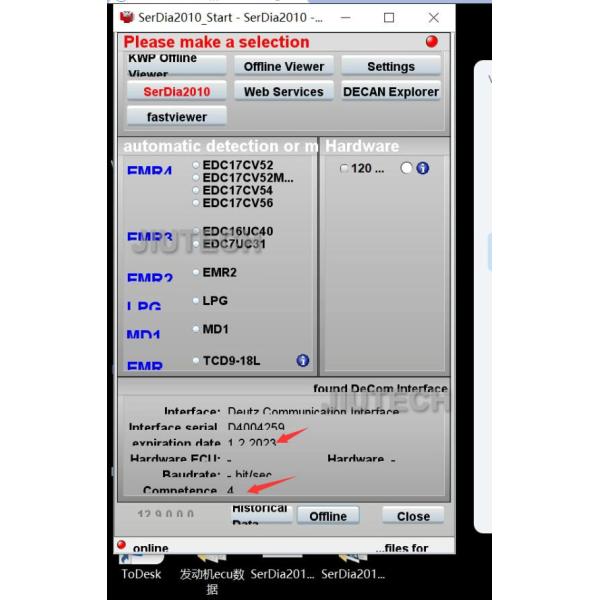Close the window with the title bar X

(434, 18)
